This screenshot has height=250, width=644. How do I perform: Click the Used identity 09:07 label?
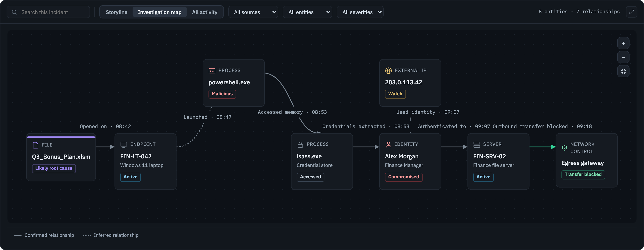coord(428,112)
